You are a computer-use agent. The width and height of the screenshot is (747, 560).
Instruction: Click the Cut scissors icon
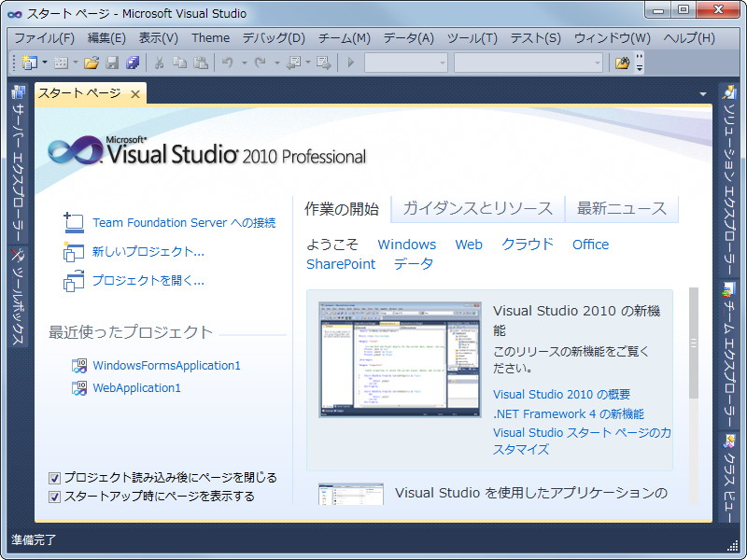tap(159, 63)
